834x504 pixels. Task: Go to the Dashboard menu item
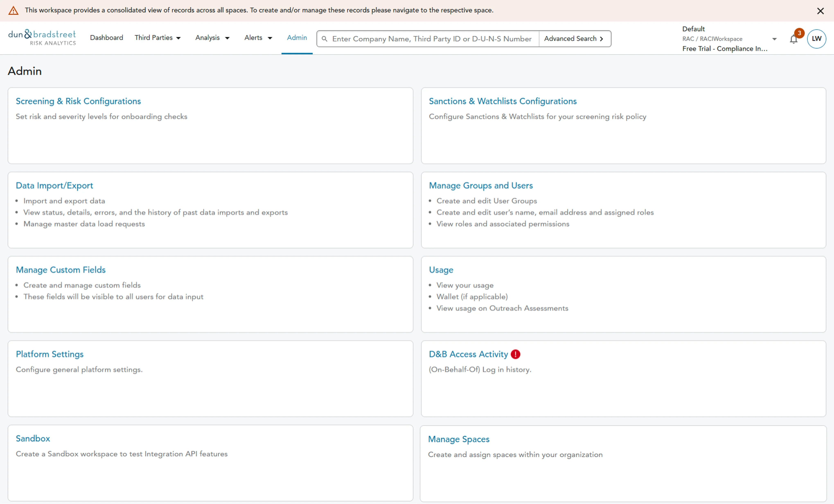[x=106, y=38]
